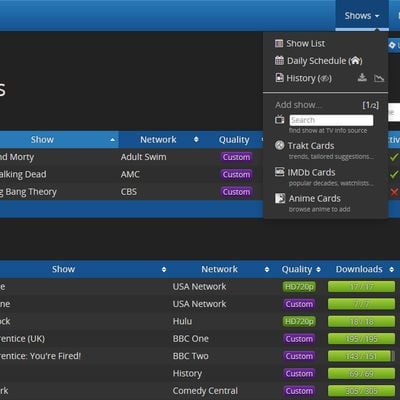Click the IMDb film icon

279,172
